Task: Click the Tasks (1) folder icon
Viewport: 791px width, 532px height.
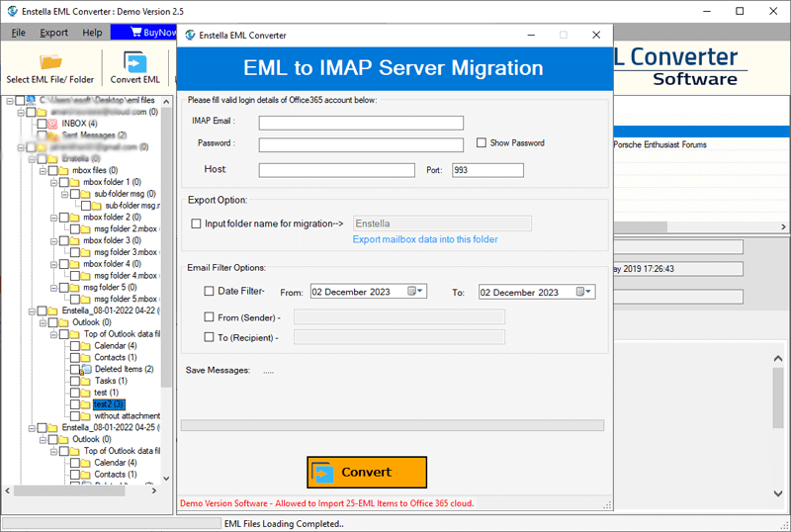Action: pyautogui.click(x=86, y=381)
